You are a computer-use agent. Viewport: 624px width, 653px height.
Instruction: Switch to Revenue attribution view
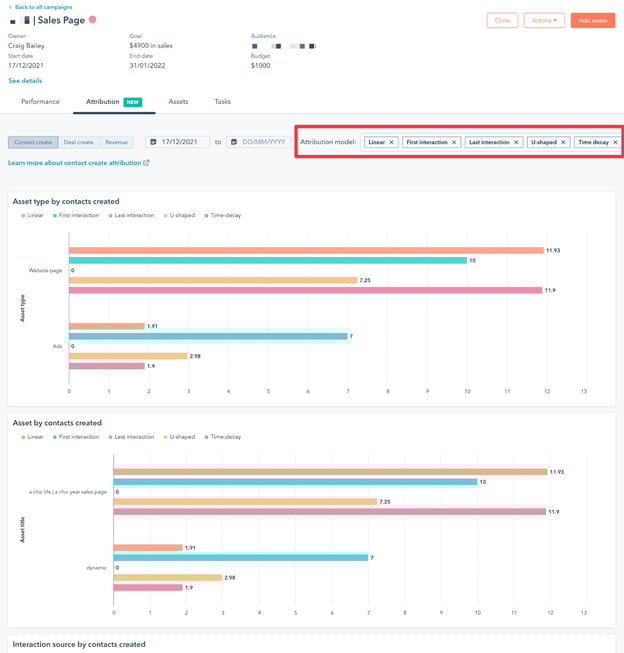pyautogui.click(x=116, y=143)
